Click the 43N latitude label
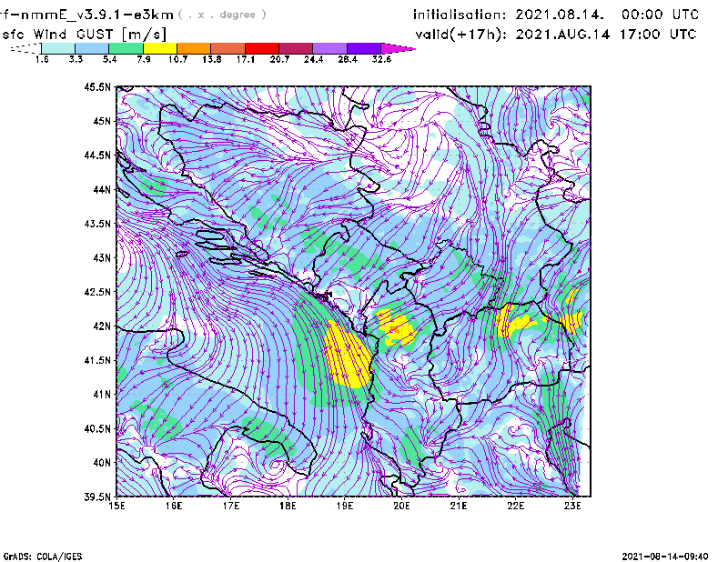The width and height of the screenshot is (728, 562). pyautogui.click(x=102, y=257)
